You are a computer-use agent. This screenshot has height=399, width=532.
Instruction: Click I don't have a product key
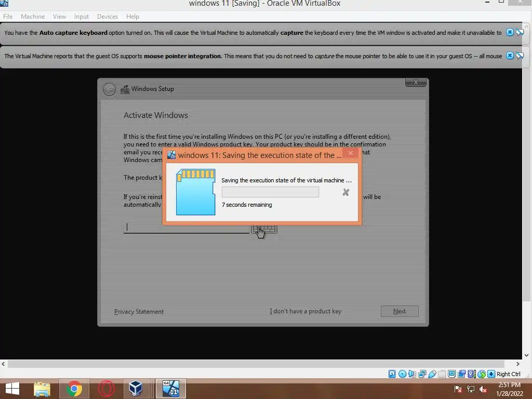(305, 311)
